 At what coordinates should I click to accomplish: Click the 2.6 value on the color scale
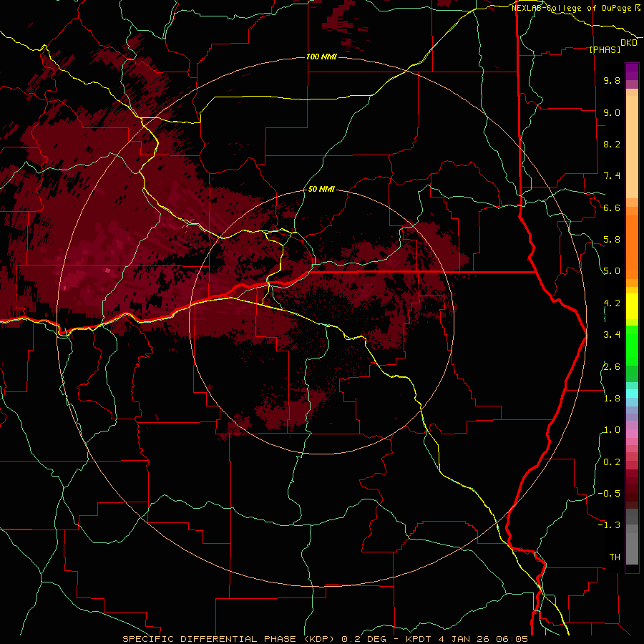612,367
